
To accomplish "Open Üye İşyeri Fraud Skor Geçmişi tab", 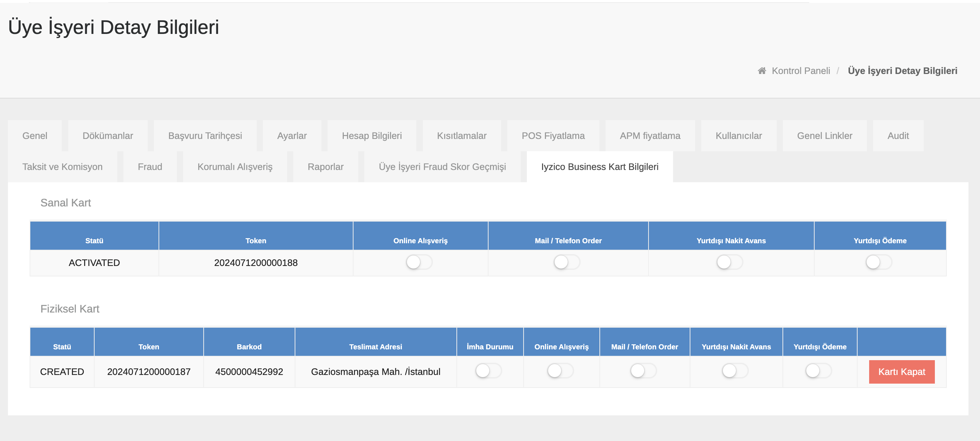I will (442, 167).
